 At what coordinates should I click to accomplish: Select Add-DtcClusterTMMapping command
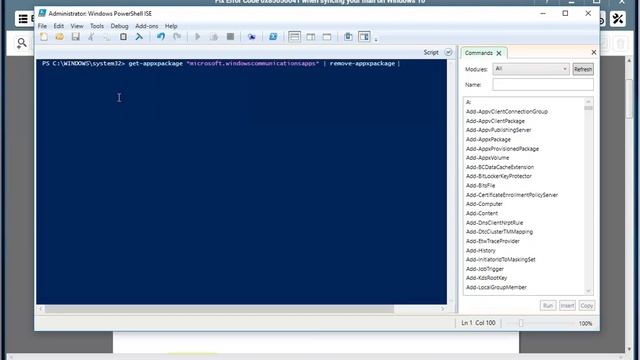(x=499, y=231)
